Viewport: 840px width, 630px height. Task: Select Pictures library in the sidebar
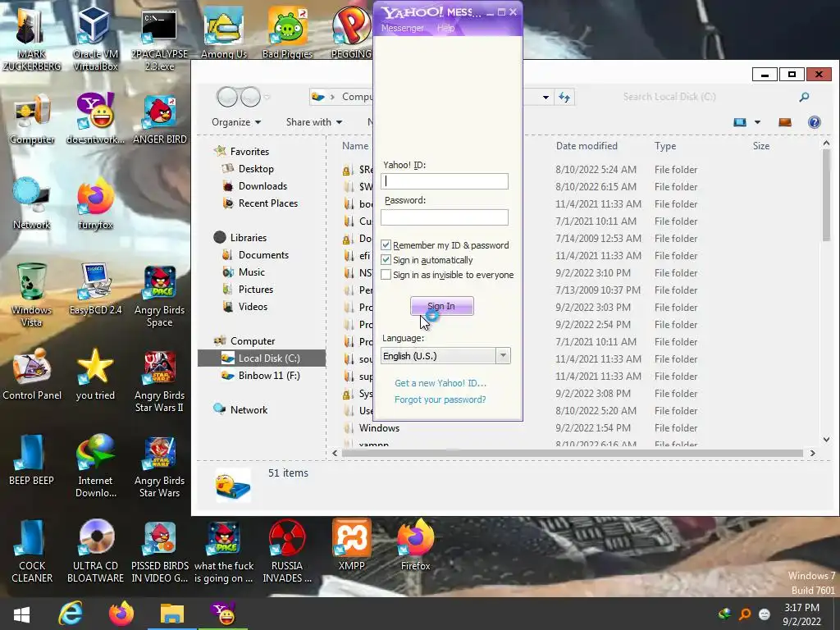point(256,290)
